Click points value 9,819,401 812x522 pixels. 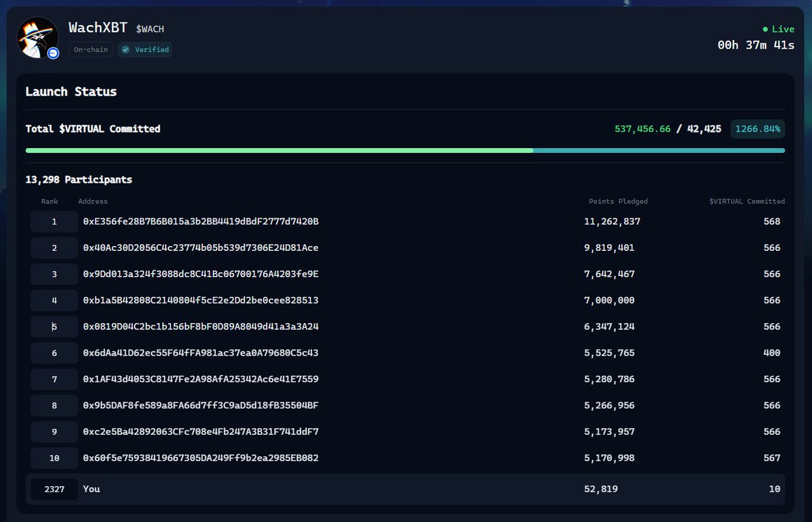click(x=610, y=248)
